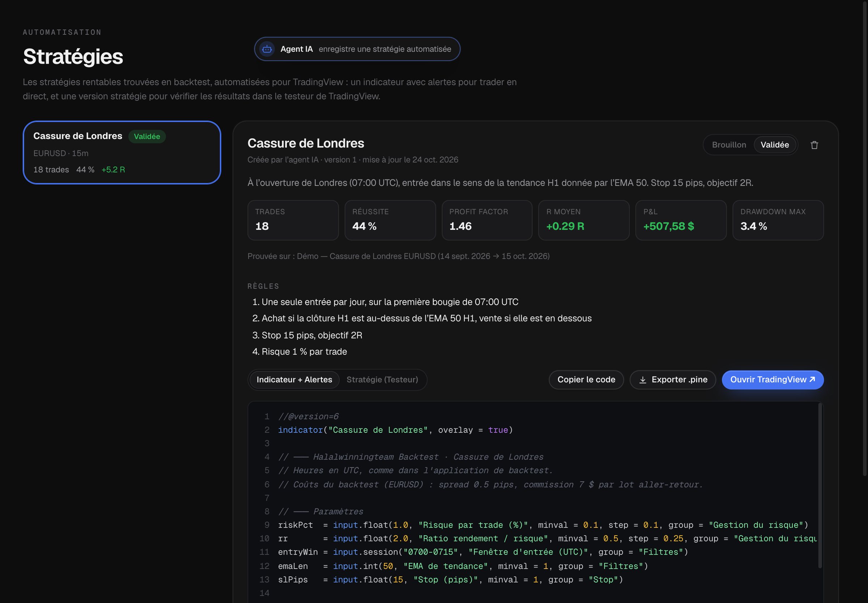Click the P&L +507,58 $ tile
Screen dimensions: 868x603
pos(681,220)
